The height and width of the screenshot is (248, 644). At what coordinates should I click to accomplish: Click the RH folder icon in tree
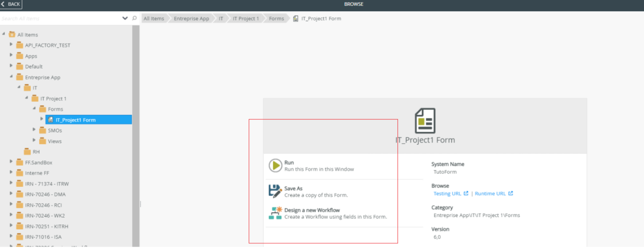click(27, 152)
